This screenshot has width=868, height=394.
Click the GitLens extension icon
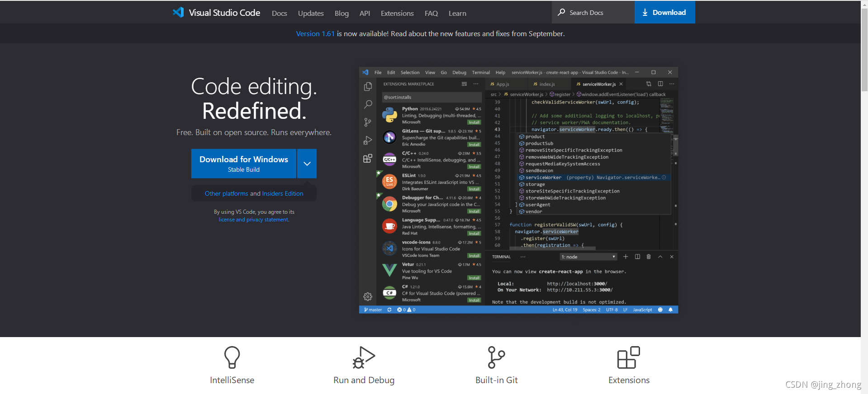[x=389, y=137]
